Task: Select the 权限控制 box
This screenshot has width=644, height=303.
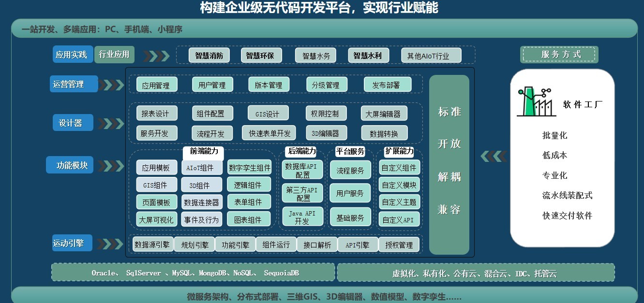Action: pos(326,114)
